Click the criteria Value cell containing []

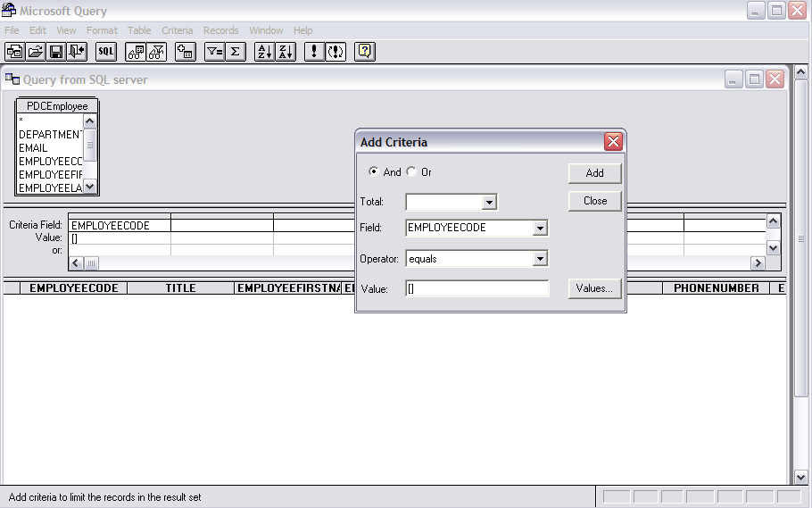pyautogui.click(x=120, y=238)
